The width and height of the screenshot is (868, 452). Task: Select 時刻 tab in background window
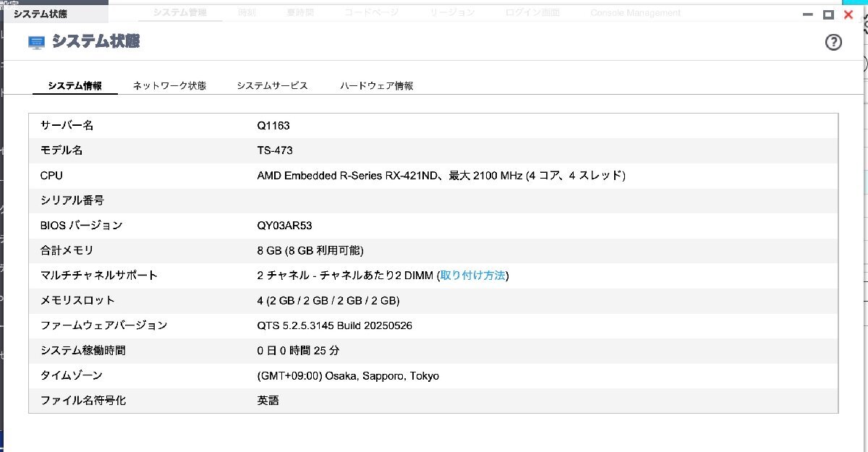tap(247, 12)
